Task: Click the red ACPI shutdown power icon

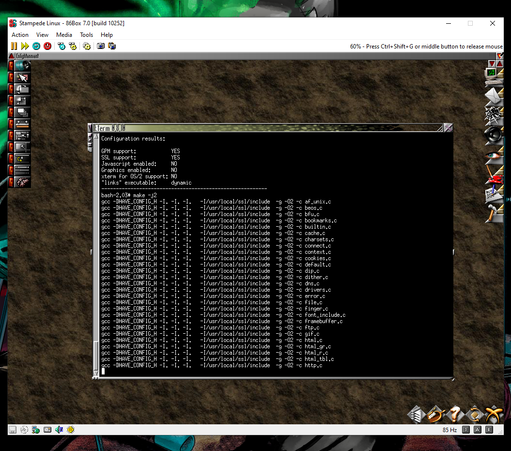Action: [47, 46]
